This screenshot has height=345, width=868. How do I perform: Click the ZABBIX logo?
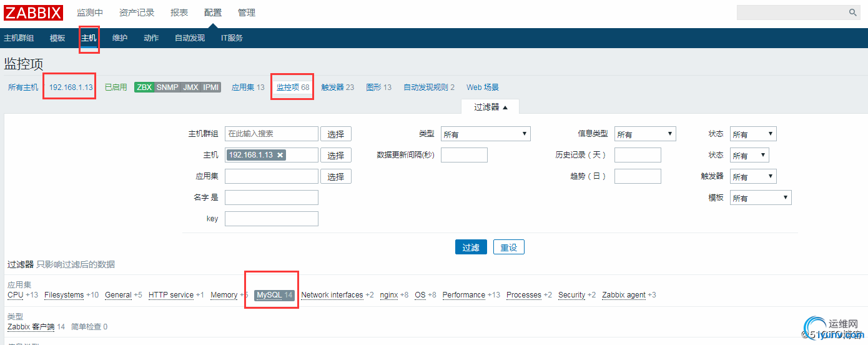coord(34,13)
